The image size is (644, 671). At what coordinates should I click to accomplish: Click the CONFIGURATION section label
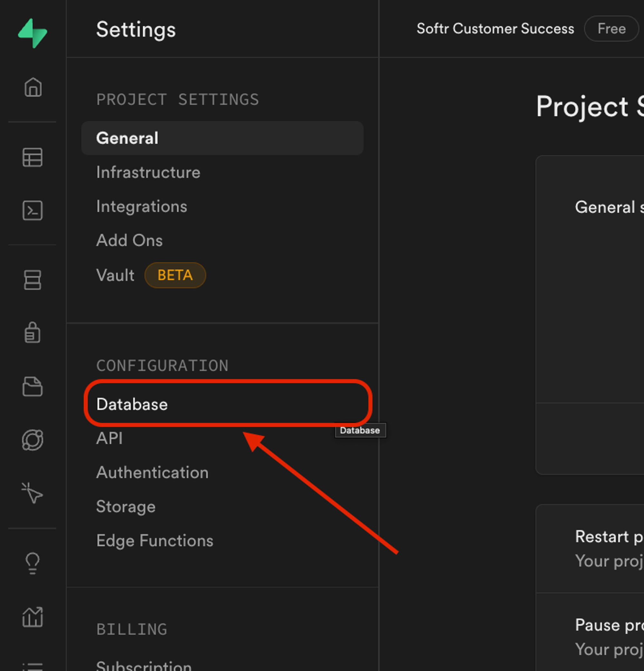coord(162,366)
